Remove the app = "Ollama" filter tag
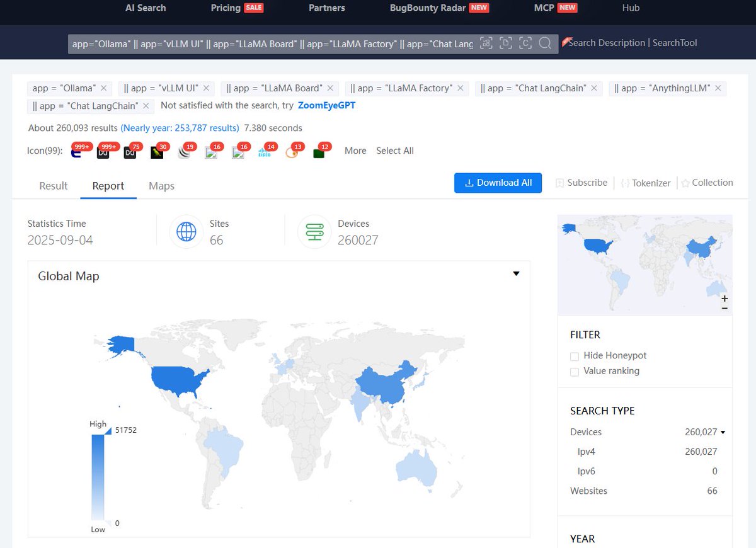Image resolution: width=756 pixels, height=548 pixels. pos(104,88)
